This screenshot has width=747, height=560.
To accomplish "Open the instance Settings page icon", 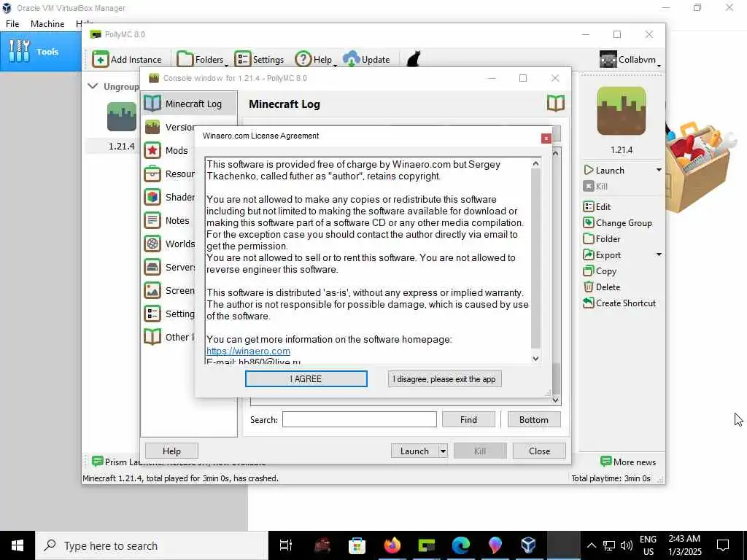I will click(152, 314).
